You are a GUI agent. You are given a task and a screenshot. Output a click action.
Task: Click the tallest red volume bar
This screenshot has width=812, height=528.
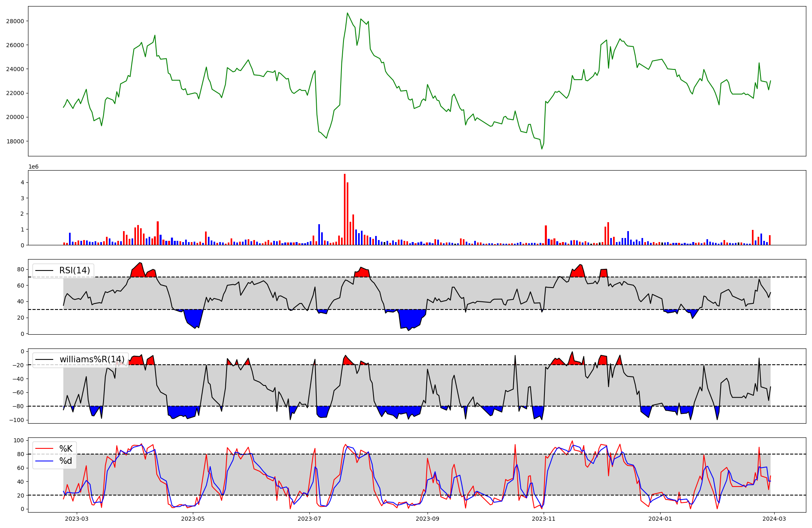pos(345,209)
